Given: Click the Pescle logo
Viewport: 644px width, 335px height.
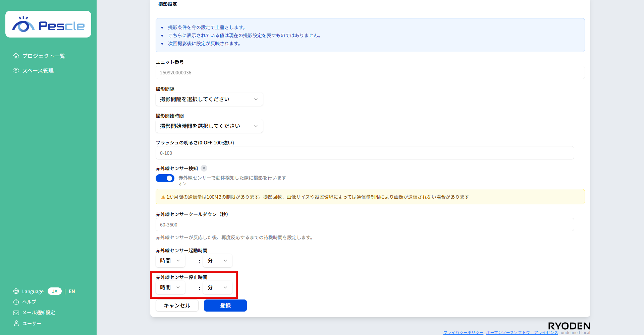Looking at the screenshot, I should pos(48,24).
